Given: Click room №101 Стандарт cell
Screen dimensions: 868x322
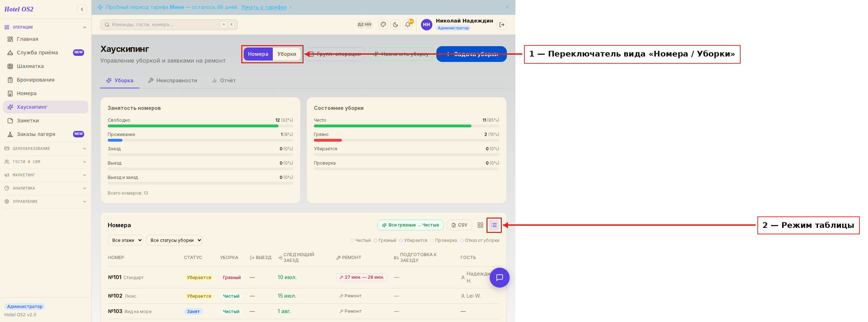Looking at the screenshot, I should [126, 277].
